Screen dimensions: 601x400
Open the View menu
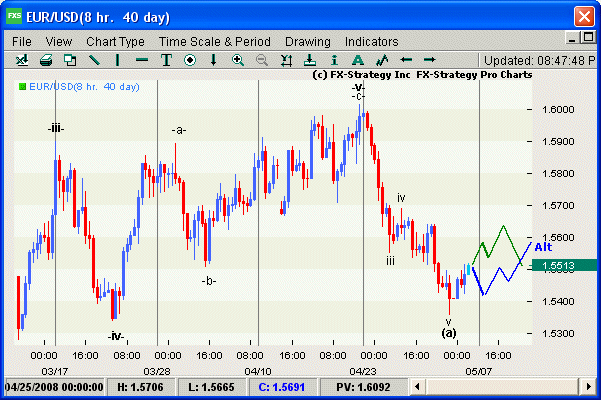point(59,41)
